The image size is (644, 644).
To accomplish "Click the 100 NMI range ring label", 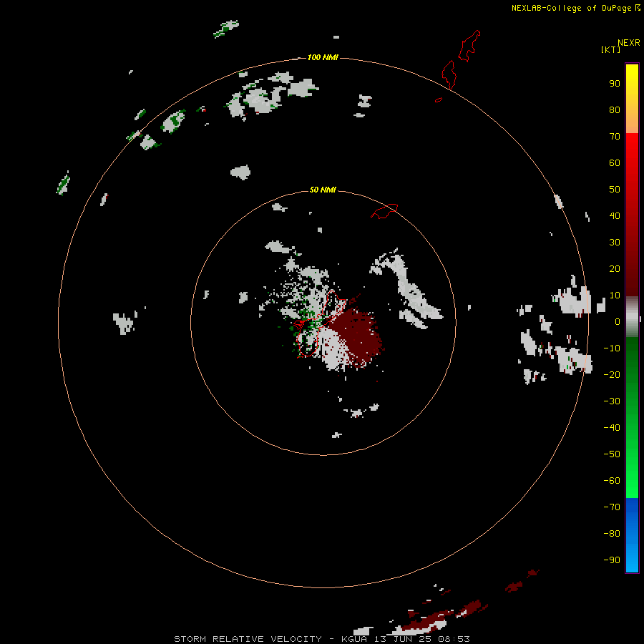I will [x=323, y=57].
